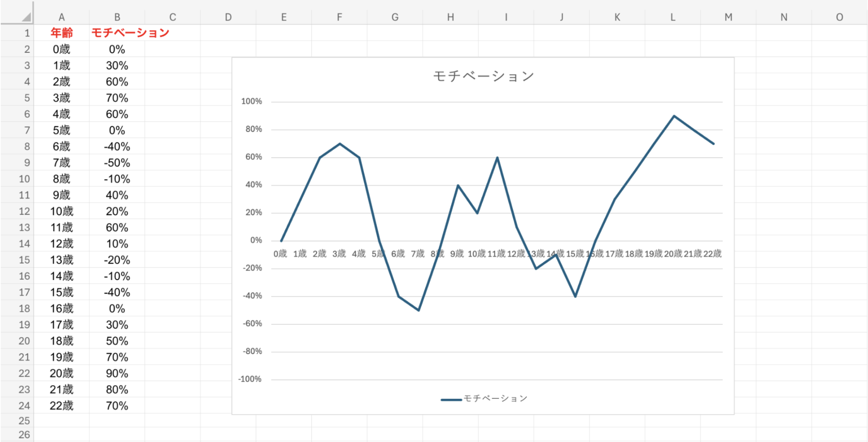Select row 1 header
The height and width of the screenshot is (442, 868).
tap(27, 33)
